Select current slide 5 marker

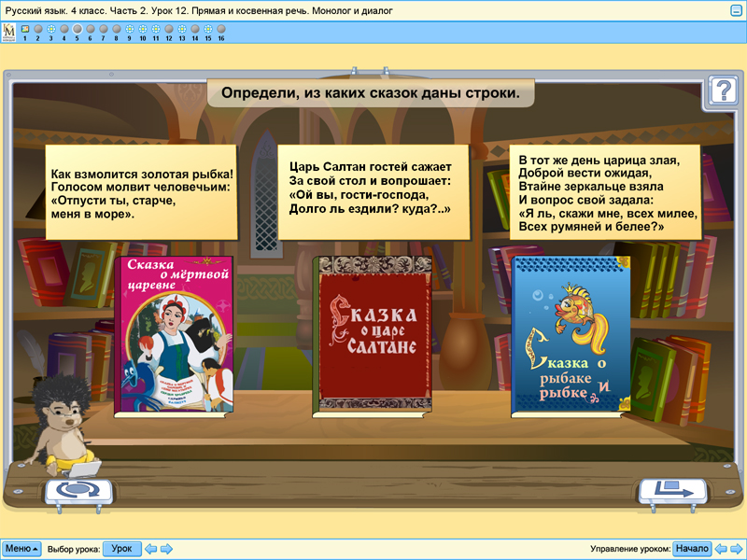[x=78, y=29]
